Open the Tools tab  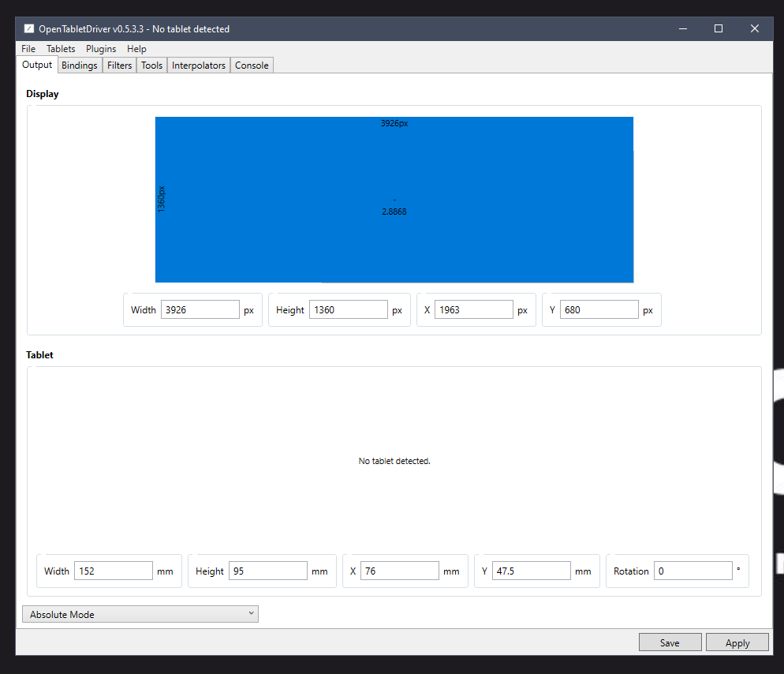pyautogui.click(x=151, y=65)
